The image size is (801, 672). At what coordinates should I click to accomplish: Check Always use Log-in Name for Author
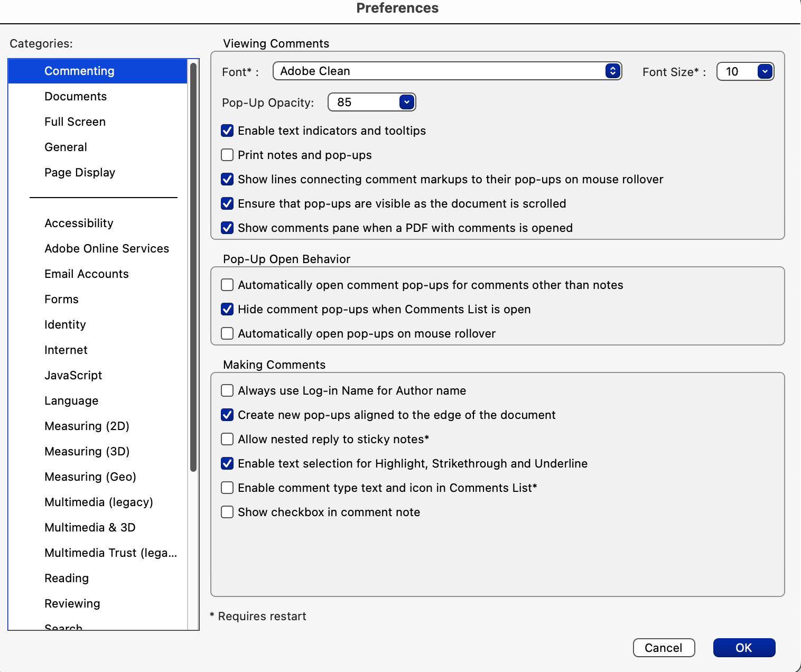[x=227, y=390]
